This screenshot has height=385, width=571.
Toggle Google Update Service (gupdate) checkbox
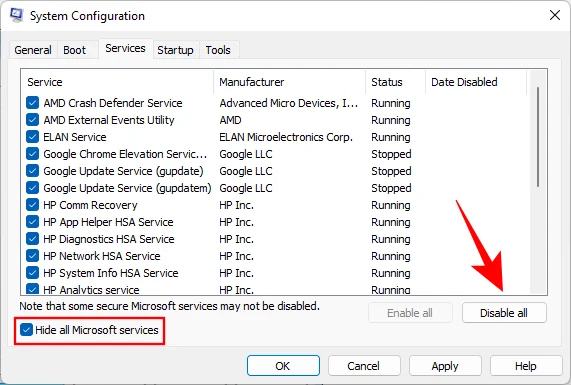(32, 171)
